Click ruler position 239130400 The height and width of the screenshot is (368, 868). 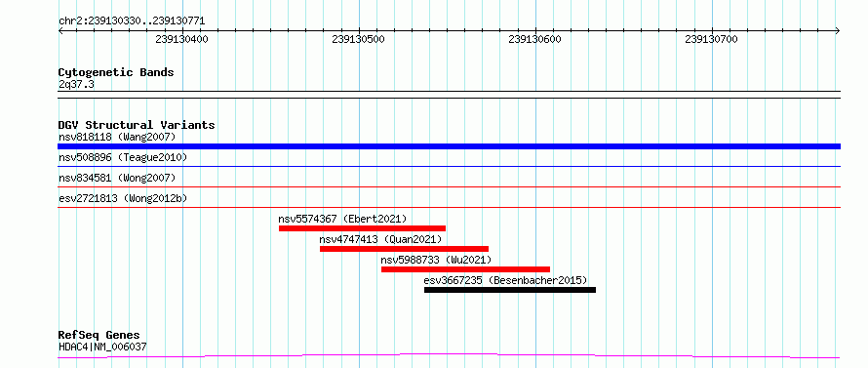tap(182, 39)
